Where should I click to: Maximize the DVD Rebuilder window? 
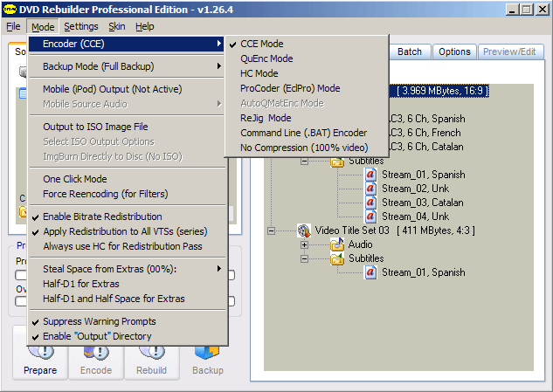coord(527,10)
